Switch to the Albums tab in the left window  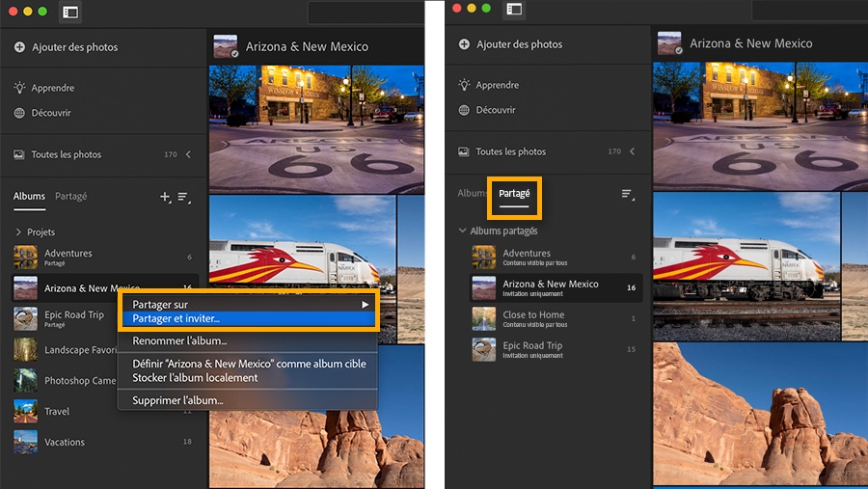pyautogui.click(x=29, y=196)
